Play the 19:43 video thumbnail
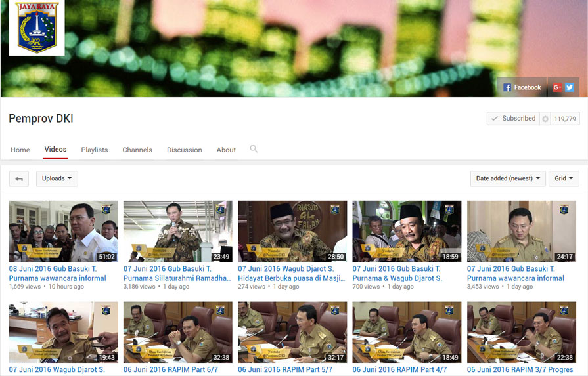Screen dimensions: 588x376 (x=63, y=332)
